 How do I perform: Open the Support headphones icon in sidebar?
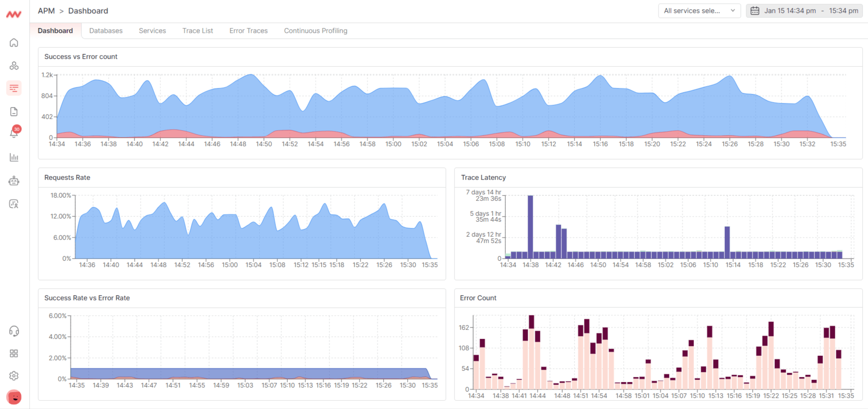click(14, 331)
